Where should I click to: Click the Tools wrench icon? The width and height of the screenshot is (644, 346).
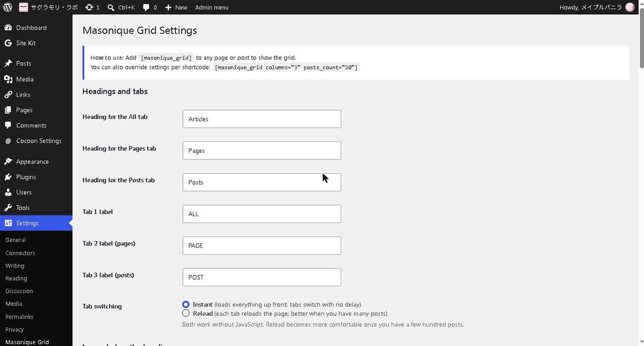click(x=8, y=208)
